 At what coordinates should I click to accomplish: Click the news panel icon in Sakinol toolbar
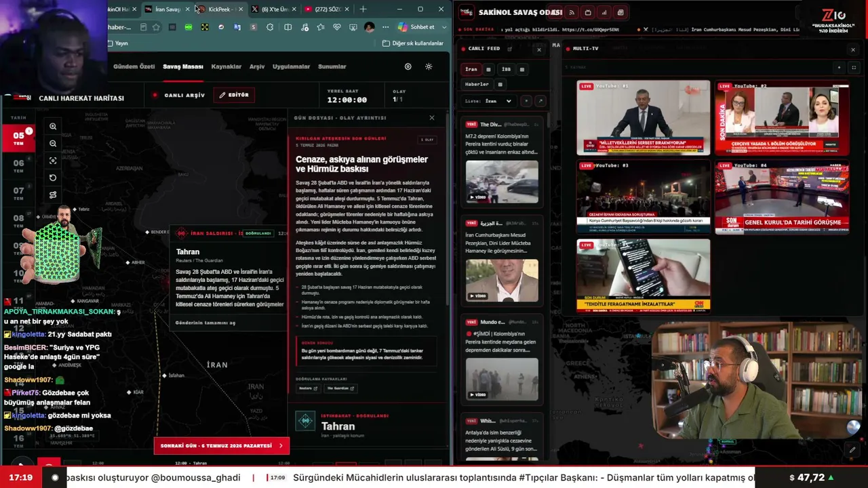tap(620, 12)
